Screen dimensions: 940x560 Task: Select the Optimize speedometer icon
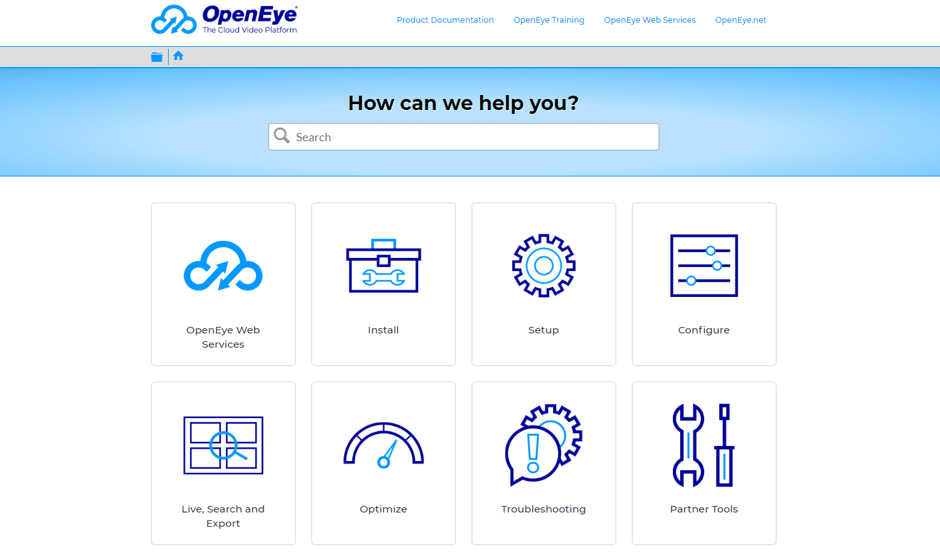[383, 445]
